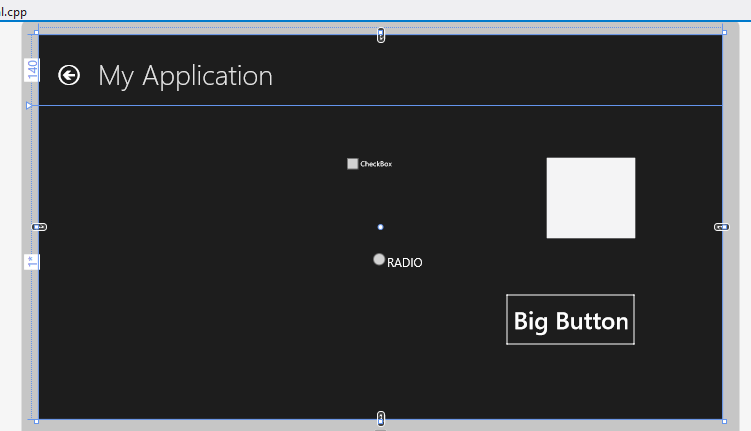The image size is (751, 431).
Task: Click the top-left corner resize handle
Action: (x=38, y=33)
